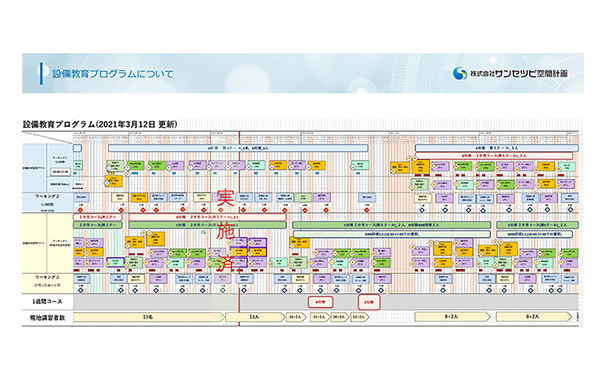This screenshot has width=600, height=375.
Task: Click the blue 第3クール_3人 period bar
Action: (497, 148)
